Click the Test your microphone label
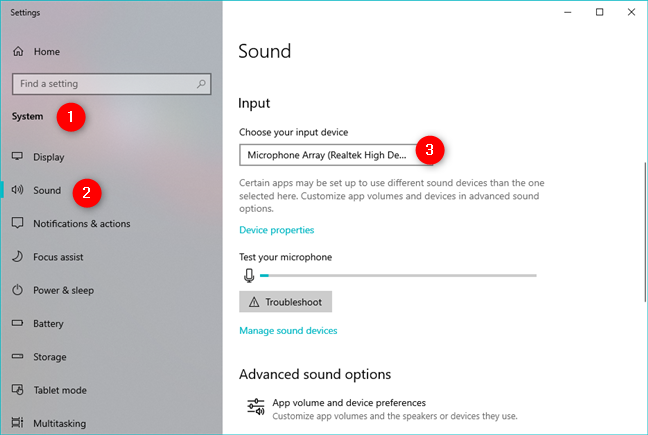The width and height of the screenshot is (648, 435). [286, 257]
